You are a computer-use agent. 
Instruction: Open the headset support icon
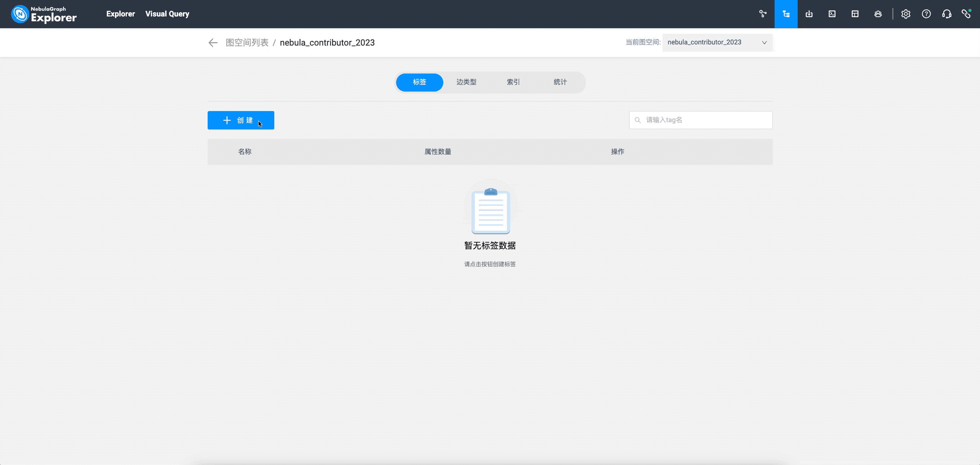click(x=946, y=14)
